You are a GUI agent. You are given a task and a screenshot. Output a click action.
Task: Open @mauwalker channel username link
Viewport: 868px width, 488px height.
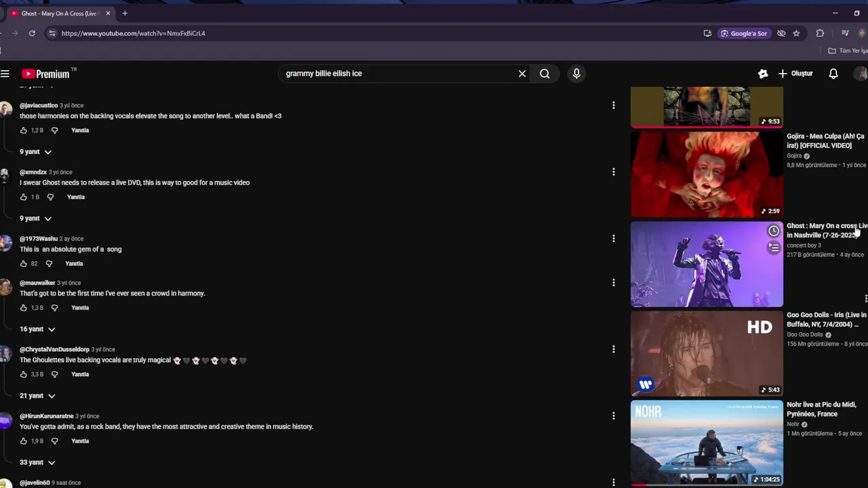coord(37,283)
